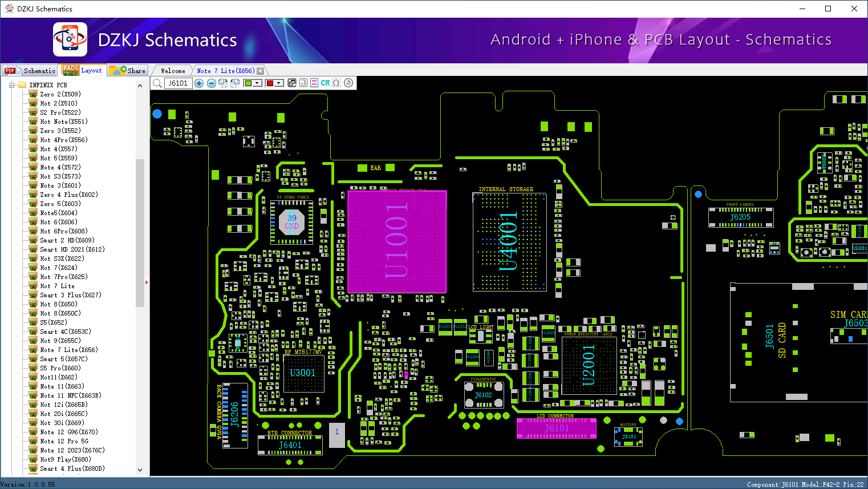
Task: Select the J6205 front camera connector
Action: tap(741, 217)
